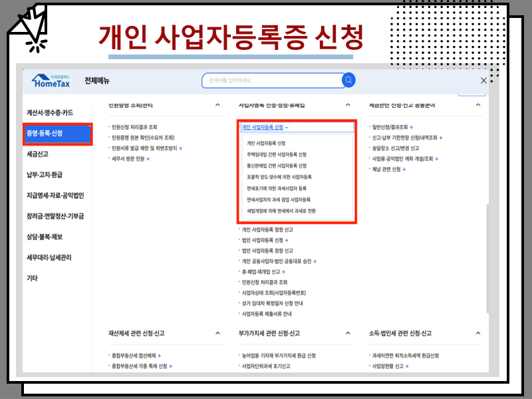Image resolution: width=532 pixels, height=399 pixels.
Task: Collapse the 부가가치세 관련 신청·신고 section chevron
Action: tap(348, 333)
